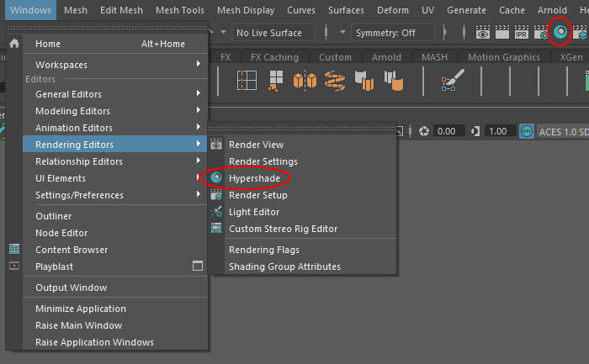Choose Light Editor in the submenu
This screenshot has width=589, height=364.
[x=253, y=212]
